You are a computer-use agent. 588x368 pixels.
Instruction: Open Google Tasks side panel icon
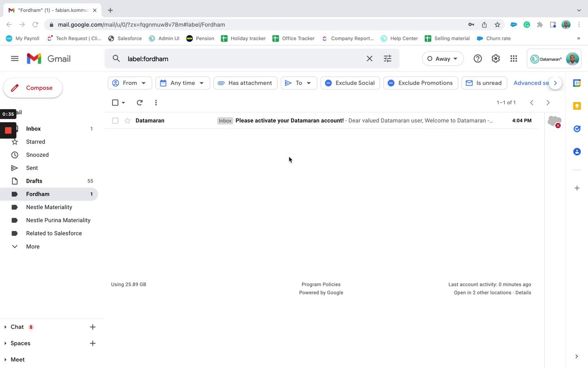pos(577,129)
